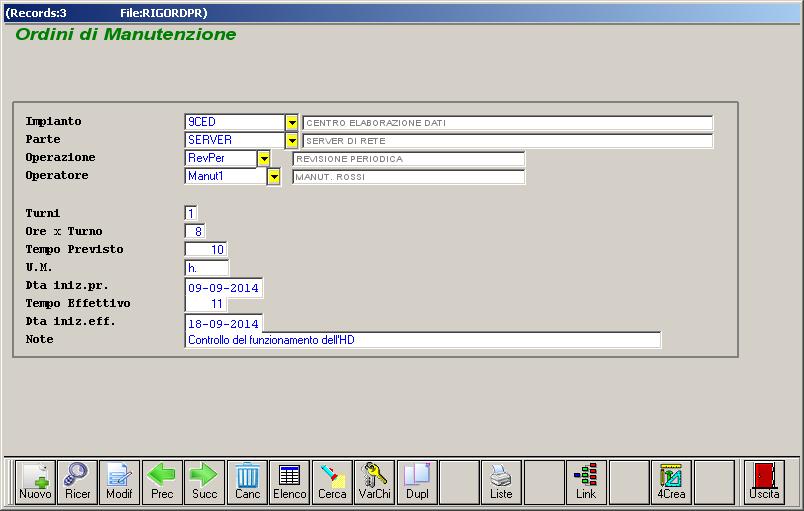Viewport: 804px width, 511px height.
Task: Select the Modif edit record icon
Action: tap(119, 482)
